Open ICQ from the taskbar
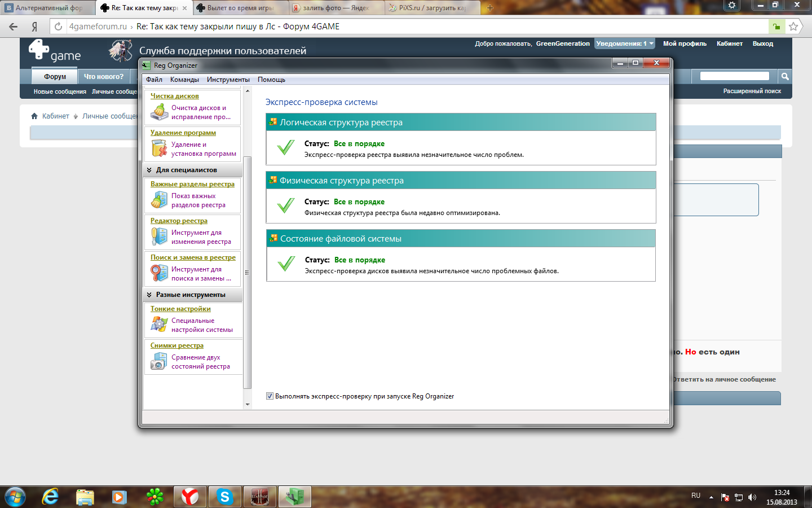Screen dimensions: 812x508 point(155,497)
